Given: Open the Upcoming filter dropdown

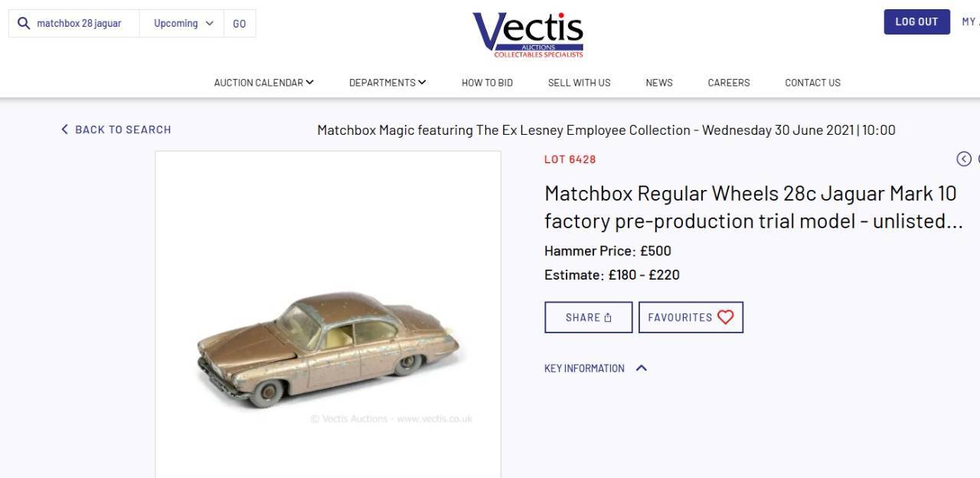Looking at the screenshot, I should tap(182, 23).
